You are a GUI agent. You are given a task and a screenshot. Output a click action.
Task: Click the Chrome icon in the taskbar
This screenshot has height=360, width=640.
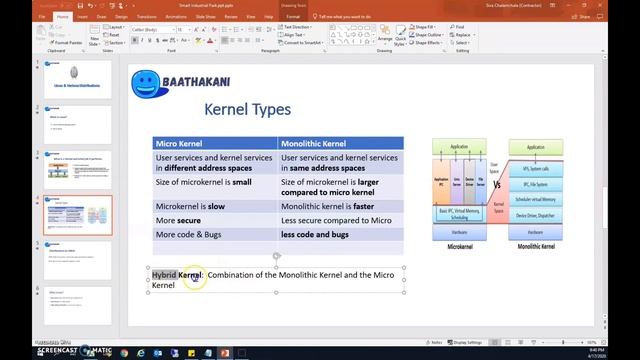[x=124, y=353]
